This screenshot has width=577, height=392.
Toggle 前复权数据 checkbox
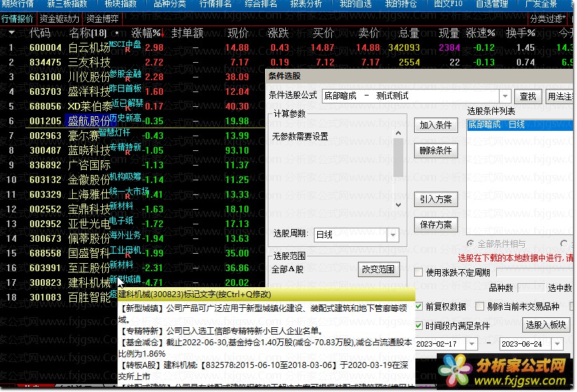click(x=419, y=307)
